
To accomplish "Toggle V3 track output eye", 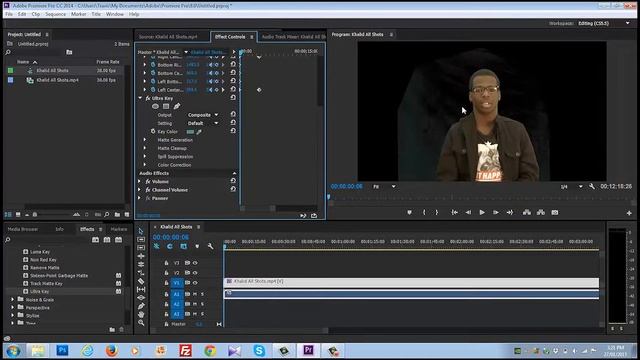I will (x=195, y=263).
